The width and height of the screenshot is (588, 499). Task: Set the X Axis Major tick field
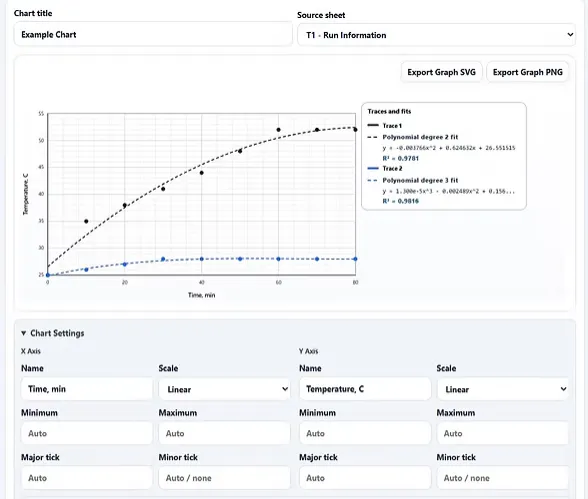87,478
